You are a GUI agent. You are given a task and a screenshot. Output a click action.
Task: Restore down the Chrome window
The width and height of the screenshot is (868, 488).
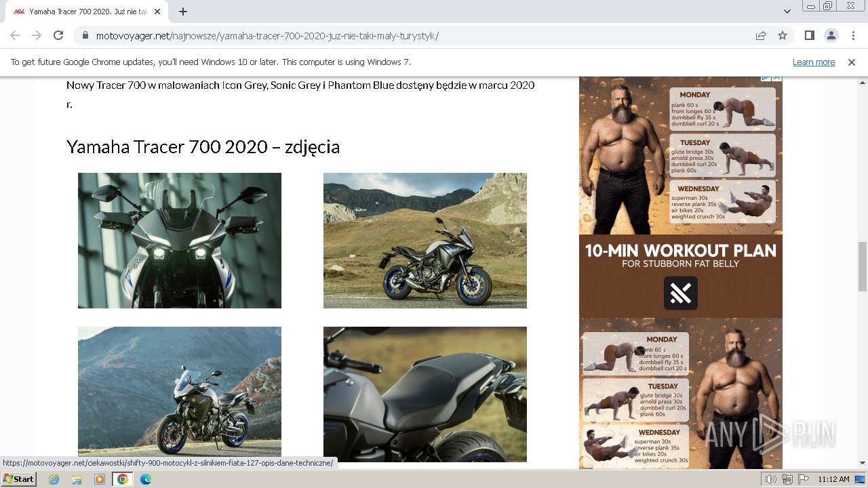pyautogui.click(x=828, y=6)
